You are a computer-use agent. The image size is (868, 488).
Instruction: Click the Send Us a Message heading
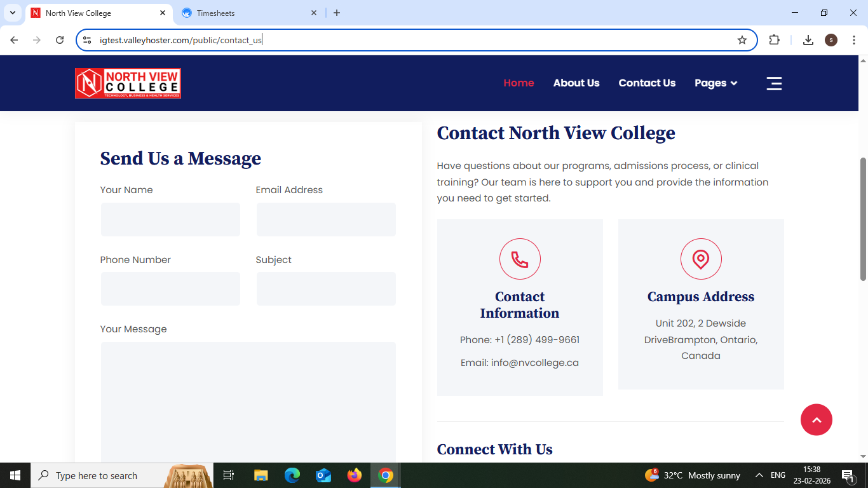point(180,158)
